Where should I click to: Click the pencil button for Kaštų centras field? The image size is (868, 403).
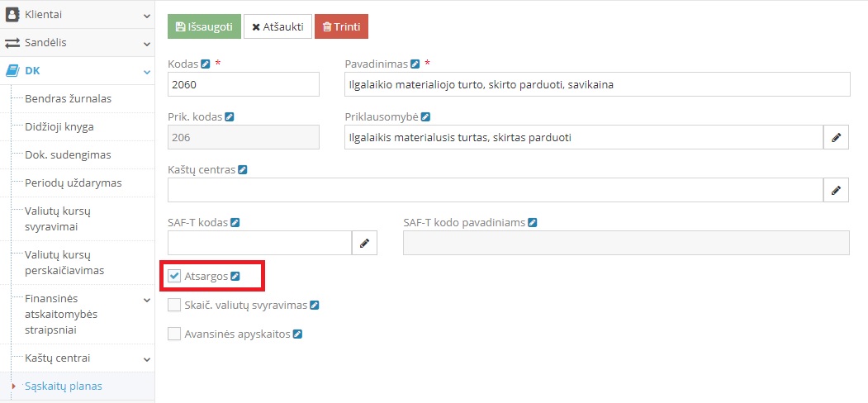click(836, 190)
